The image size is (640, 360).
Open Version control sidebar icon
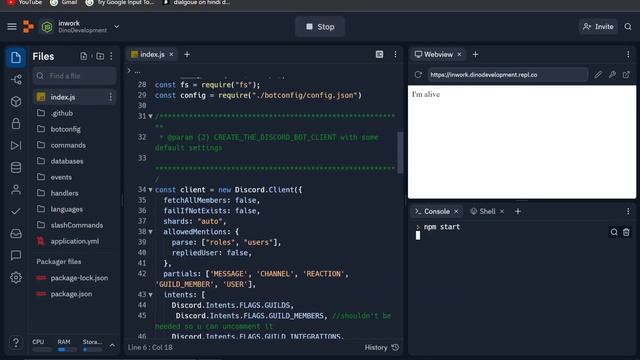pyautogui.click(x=16, y=80)
